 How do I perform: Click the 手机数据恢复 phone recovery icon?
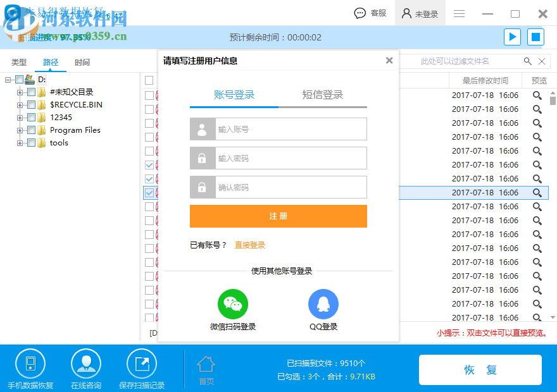click(x=30, y=364)
